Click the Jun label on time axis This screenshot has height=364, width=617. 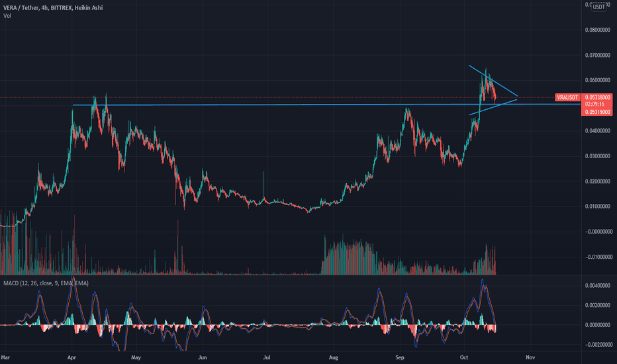[203, 357]
